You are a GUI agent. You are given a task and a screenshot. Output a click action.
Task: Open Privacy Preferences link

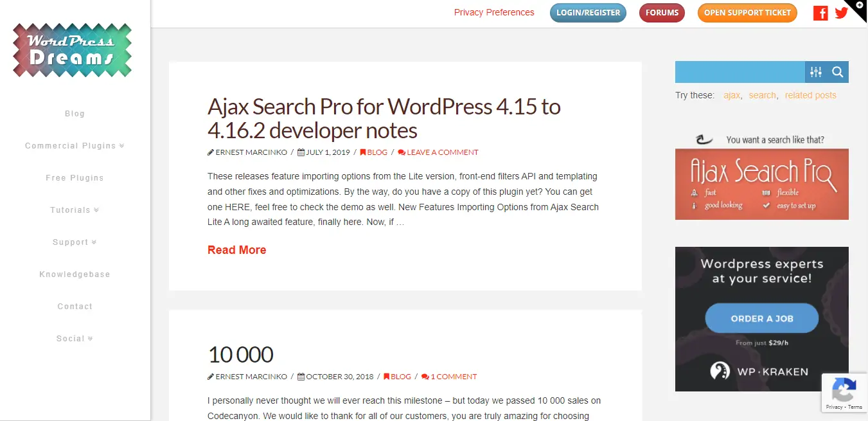point(494,12)
